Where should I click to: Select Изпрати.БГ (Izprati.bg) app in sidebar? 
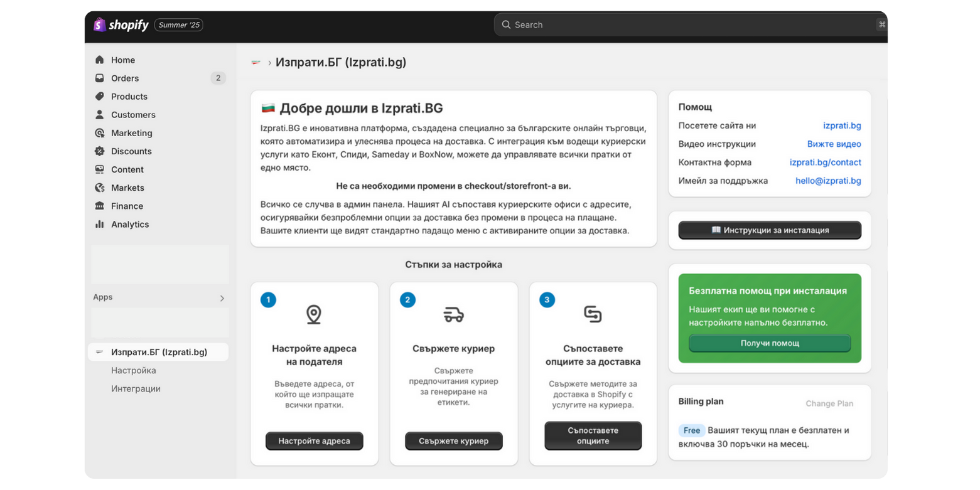158,352
